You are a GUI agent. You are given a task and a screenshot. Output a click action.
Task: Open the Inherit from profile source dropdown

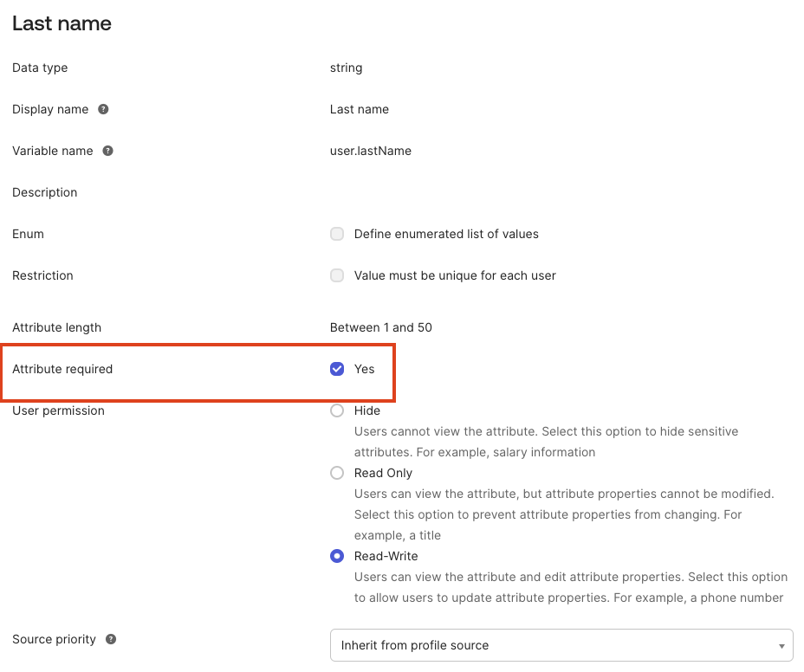pos(561,645)
